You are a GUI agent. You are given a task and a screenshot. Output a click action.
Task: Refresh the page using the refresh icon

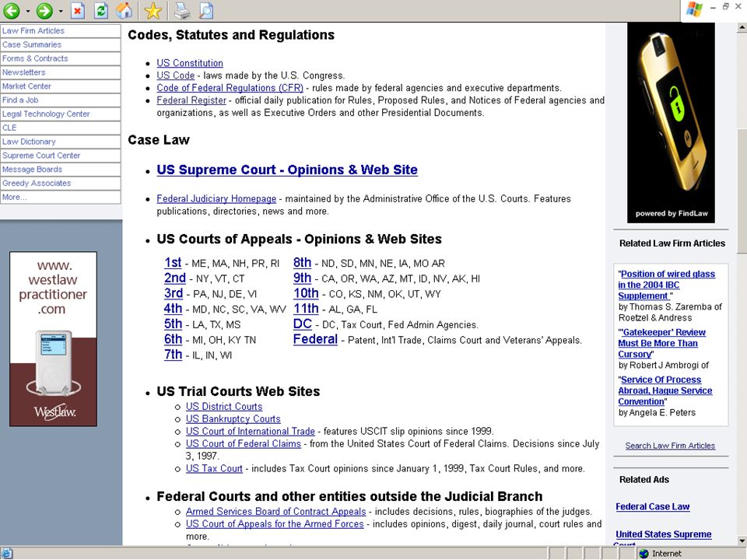click(x=101, y=10)
